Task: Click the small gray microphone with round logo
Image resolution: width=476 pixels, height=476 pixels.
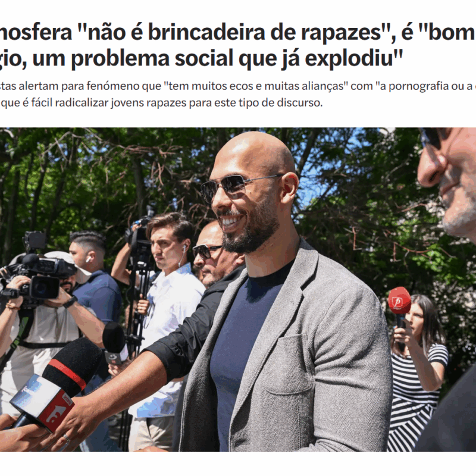Action: tap(115, 343)
